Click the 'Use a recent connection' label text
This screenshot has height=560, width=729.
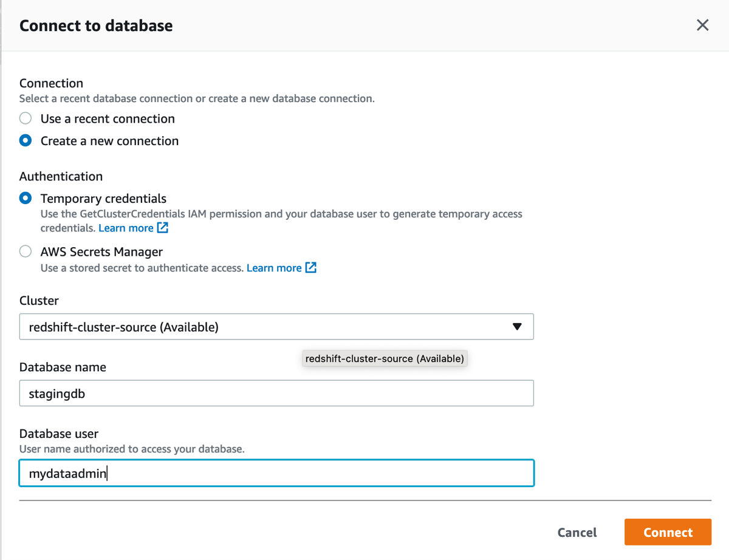click(x=108, y=118)
